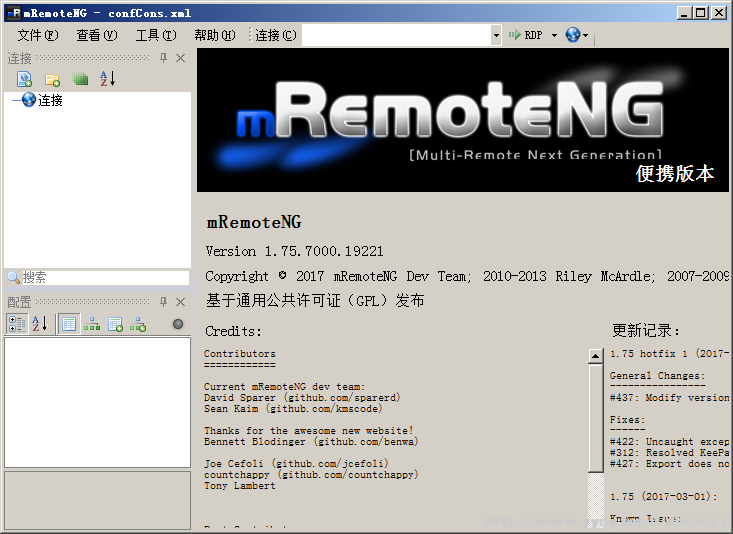733x534 pixels.
Task: Click the changelog scroll up arrow
Action: (596, 356)
